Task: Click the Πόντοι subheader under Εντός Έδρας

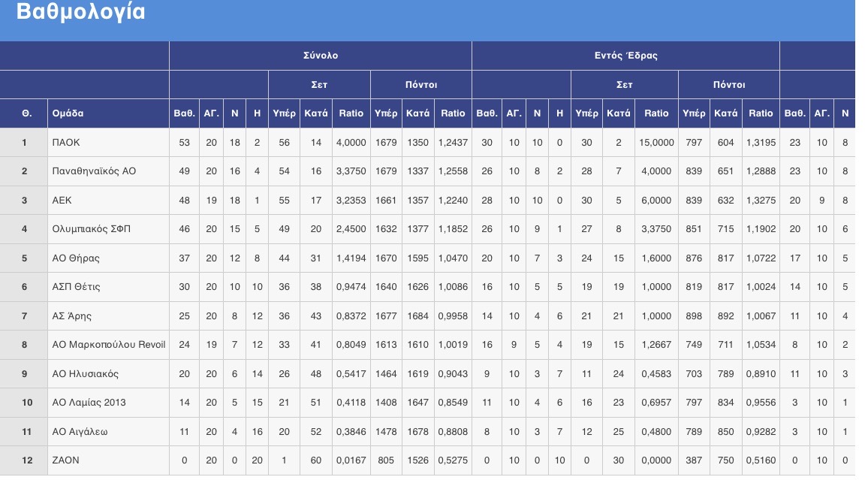Action: (729, 85)
